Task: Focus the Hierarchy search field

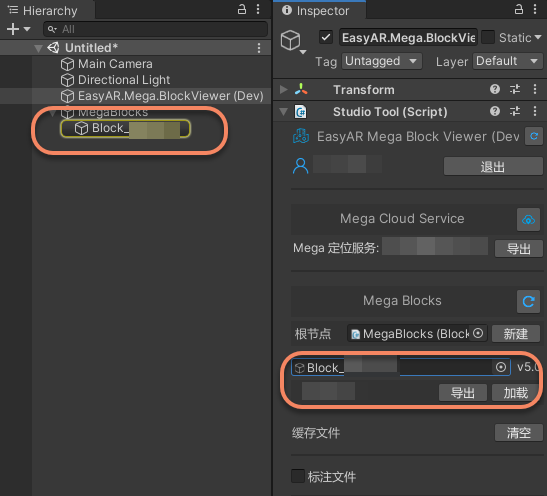Action: point(156,29)
